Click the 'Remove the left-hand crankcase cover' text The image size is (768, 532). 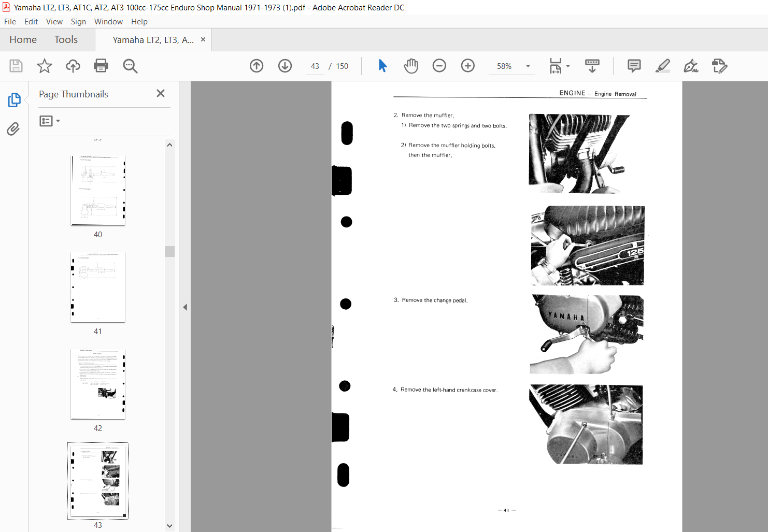pos(449,390)
